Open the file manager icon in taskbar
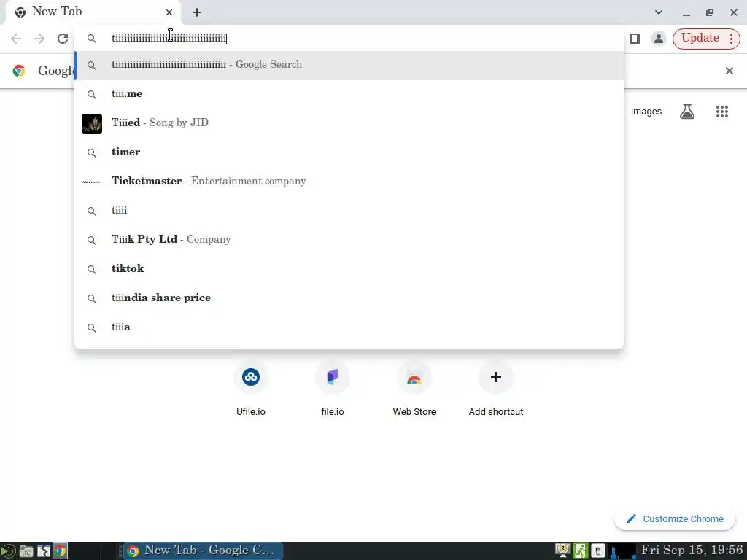 (26, 551)
